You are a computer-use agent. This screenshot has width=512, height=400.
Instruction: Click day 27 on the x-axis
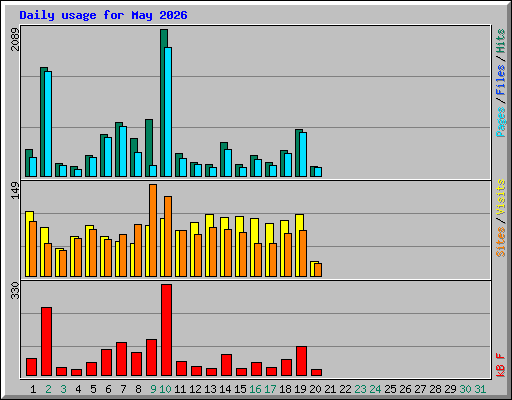coord(420,389)
